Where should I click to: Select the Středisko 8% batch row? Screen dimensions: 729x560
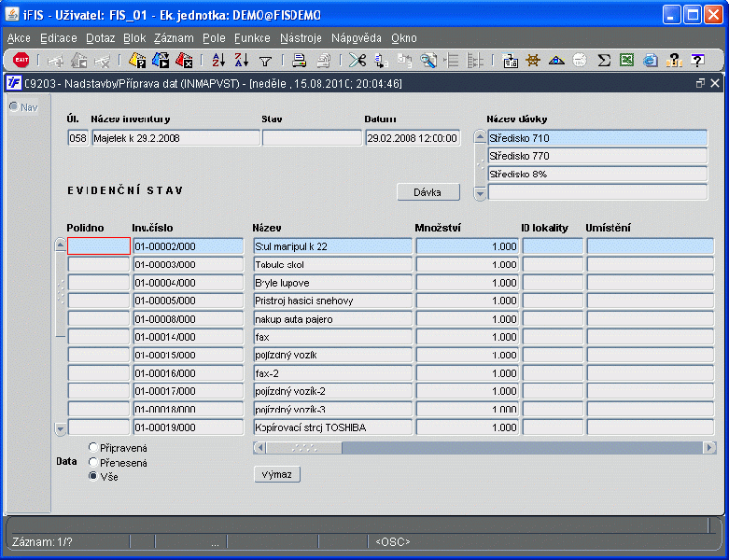coord(597,174)
